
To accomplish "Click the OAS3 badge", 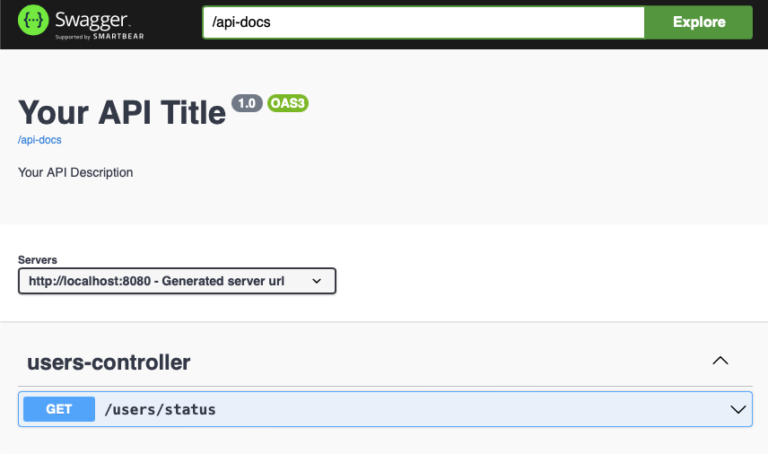I will point(288,103).
